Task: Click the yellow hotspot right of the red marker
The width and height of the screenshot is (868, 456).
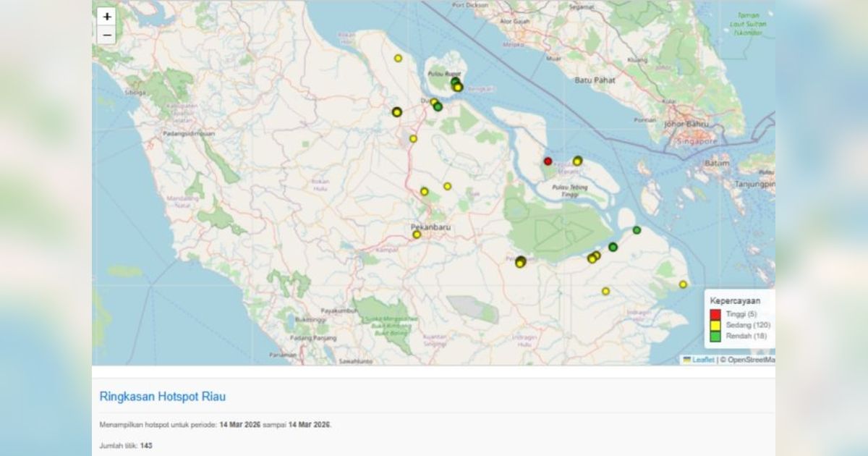Action: (x=577, y=161)
